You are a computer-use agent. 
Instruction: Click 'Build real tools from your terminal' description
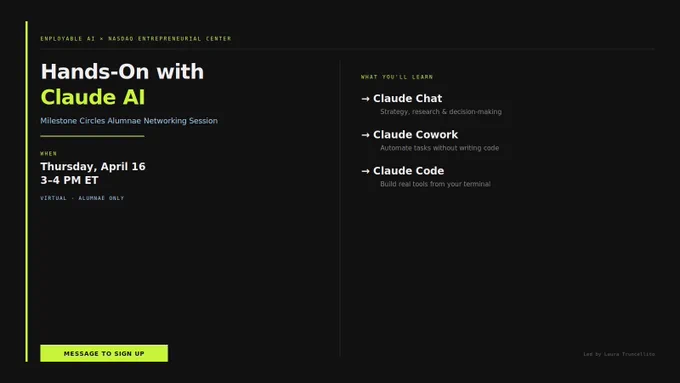click(435, 184)
